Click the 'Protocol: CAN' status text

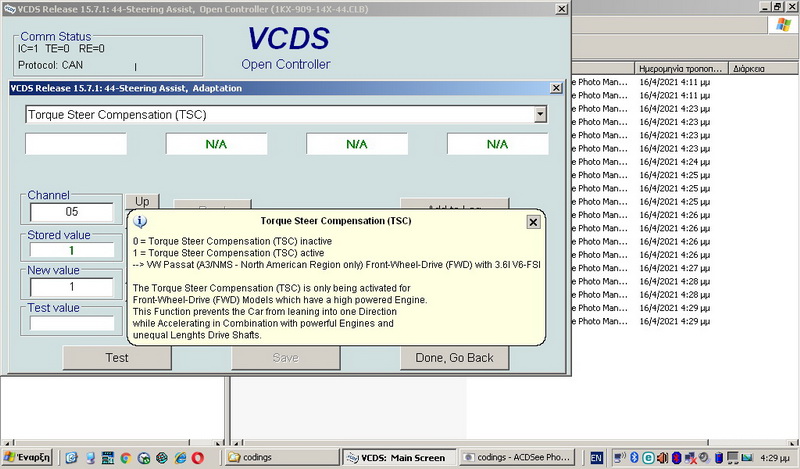(51, 65)
